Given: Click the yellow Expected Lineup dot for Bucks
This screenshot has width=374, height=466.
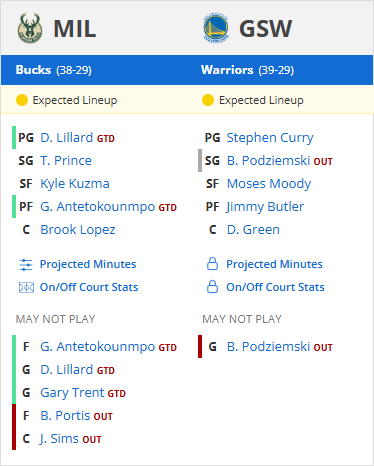Looking at the screenshot, I should click(22, 100).
